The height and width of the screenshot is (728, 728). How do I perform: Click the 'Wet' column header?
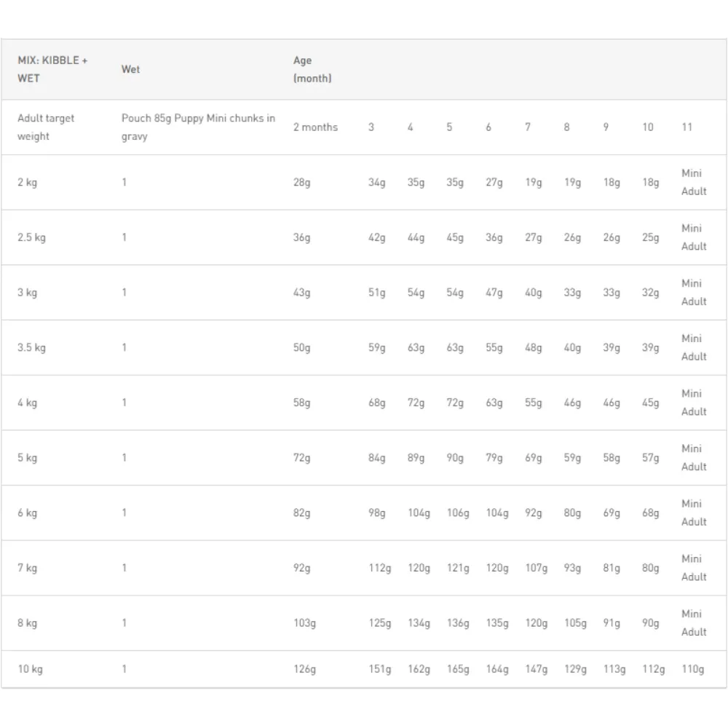click(131, 69)
